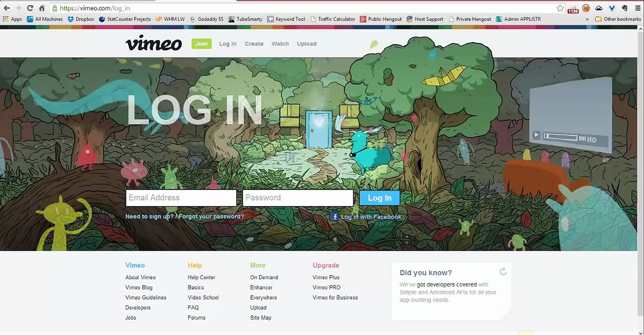Open the Private Hangout bookmark
The height and width of the screenshot is (335, 644).
(x=470, y=19)
